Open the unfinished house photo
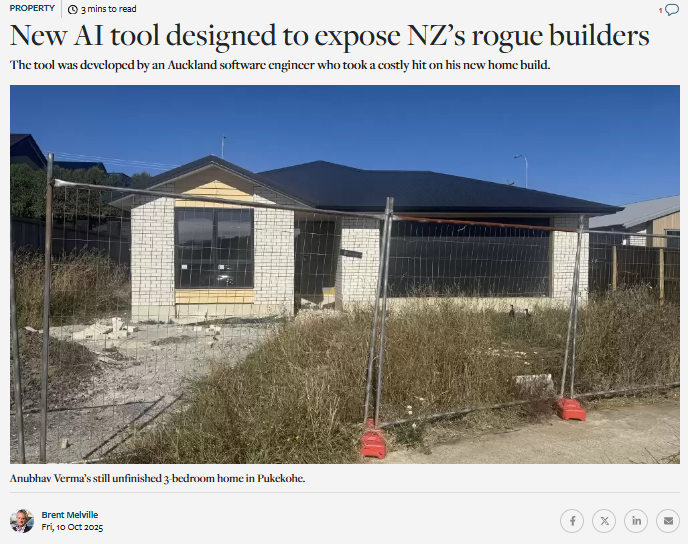This screenshot has height=544, width=688. click(345, 274)
